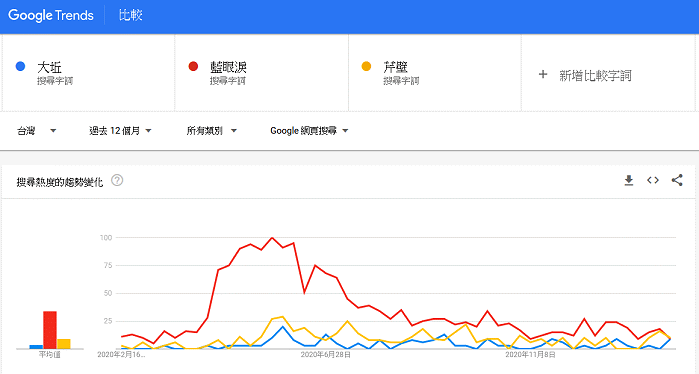Screen dimensions: 699x374
Task: Open the 台灣 region dropdown
Action: point(37,131)
